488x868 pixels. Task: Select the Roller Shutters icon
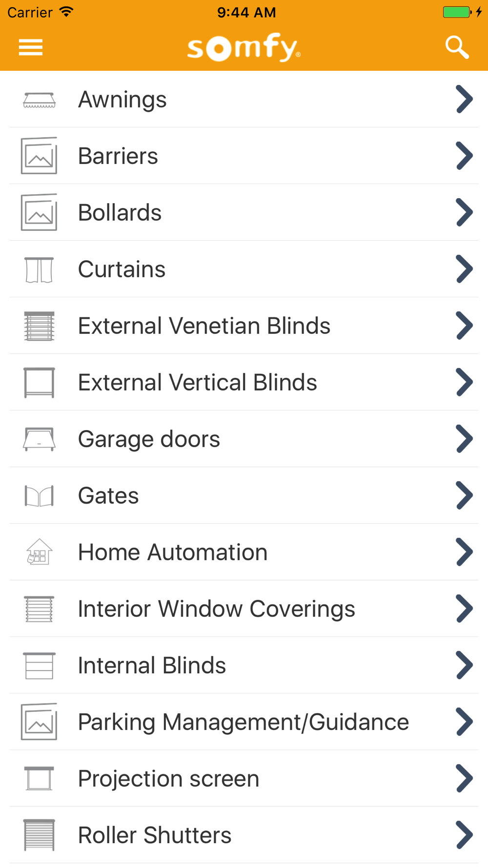point(39,835)
